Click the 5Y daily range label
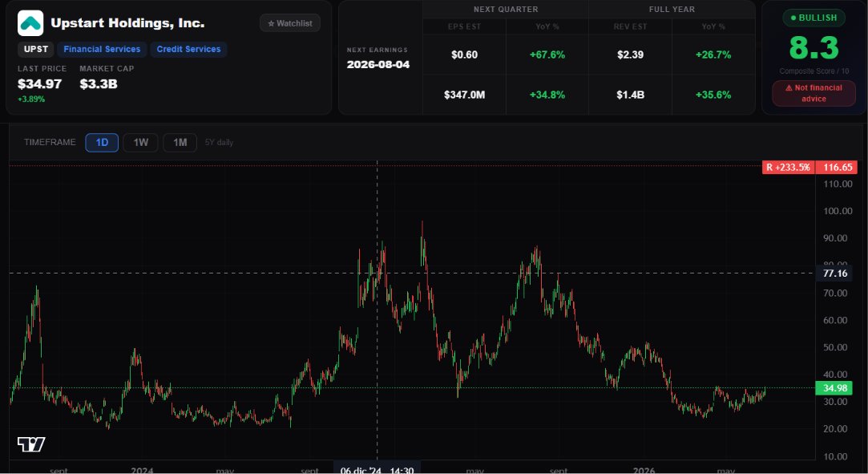The height and width of the screenshot is (474, 868). tap(220, 142)
